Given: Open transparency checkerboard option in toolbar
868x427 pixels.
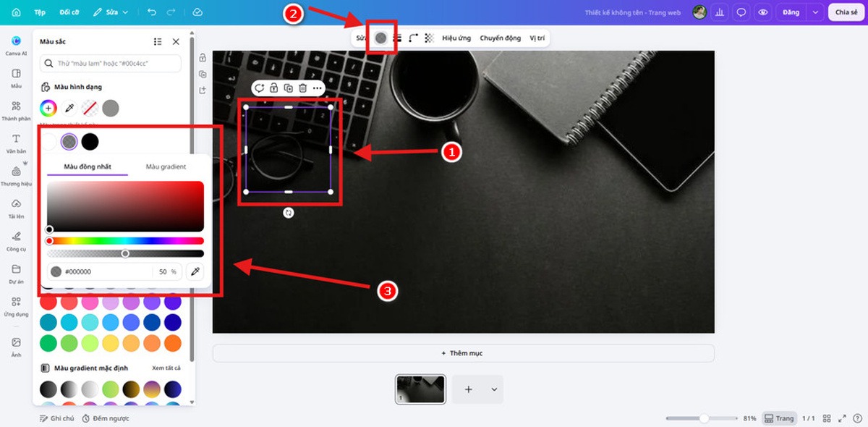Looking at the screenshot, I should 429,38.
